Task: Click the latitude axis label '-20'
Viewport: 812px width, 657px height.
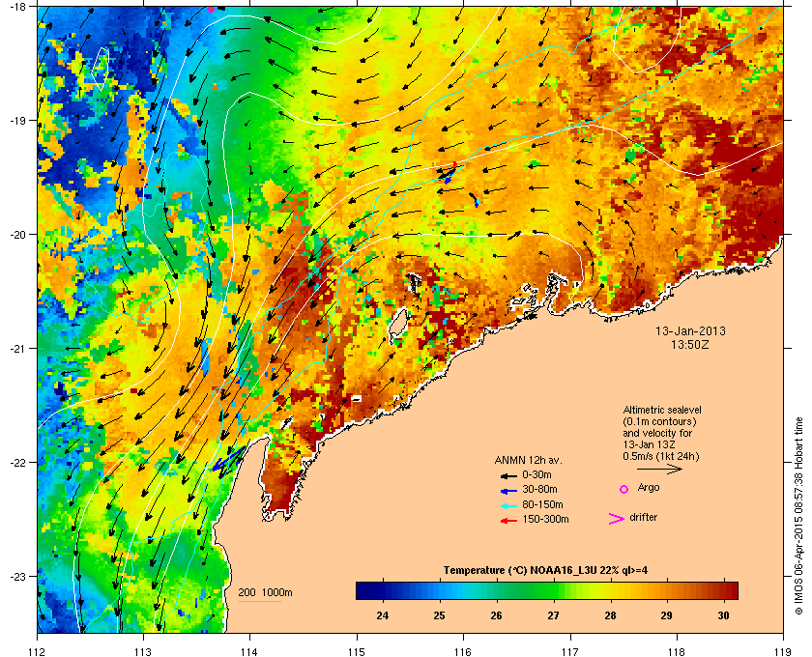Action: point(17,234)
